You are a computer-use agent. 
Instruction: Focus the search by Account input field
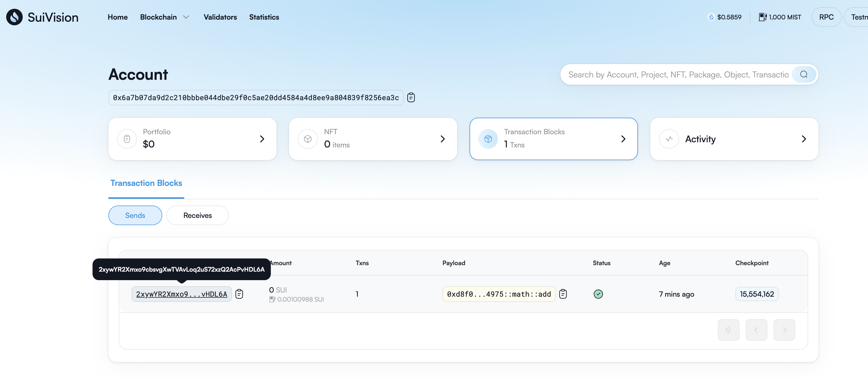coord(677,74)
